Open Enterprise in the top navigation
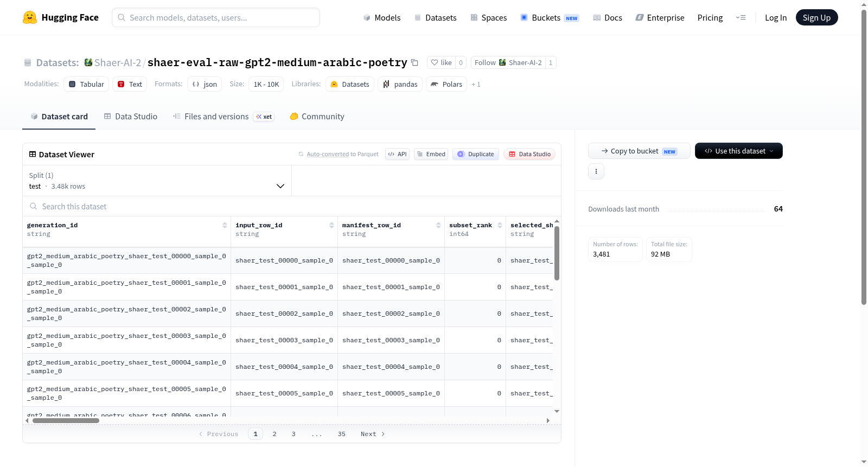 pyautogui.click(x=660, y=17)
